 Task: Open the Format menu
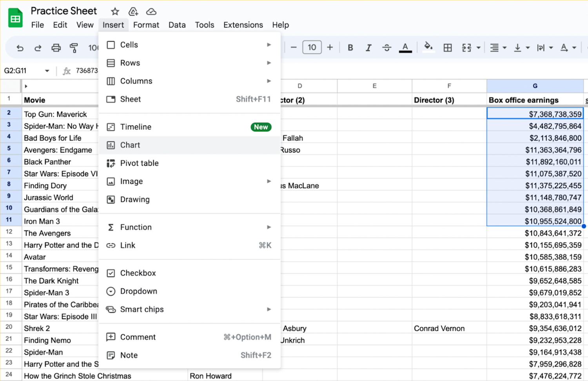pyautogui.click(x=146, y=25)
